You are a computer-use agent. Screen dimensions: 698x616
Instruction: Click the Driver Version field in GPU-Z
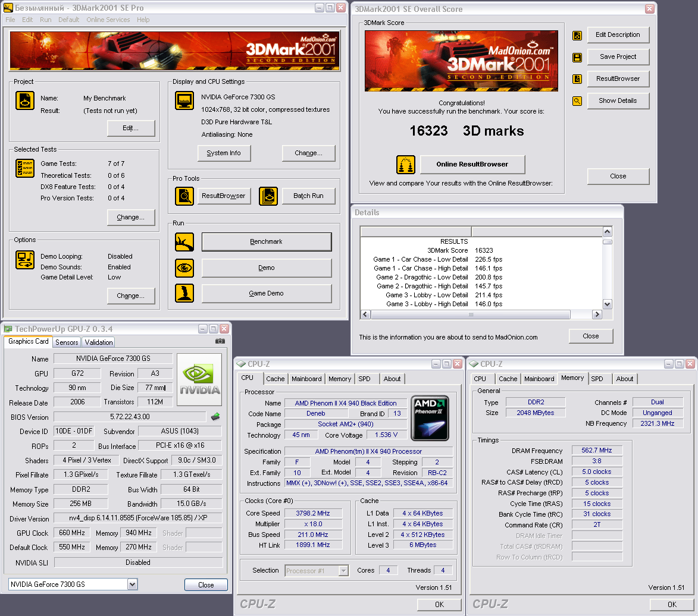138,518
